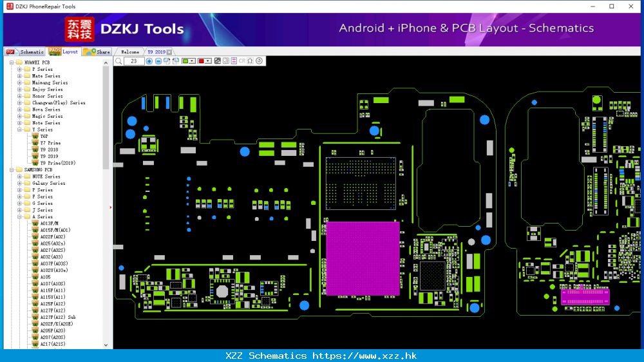Click the red color swatch in toolbar
This screenshot has height=362, width=644.
201,61
